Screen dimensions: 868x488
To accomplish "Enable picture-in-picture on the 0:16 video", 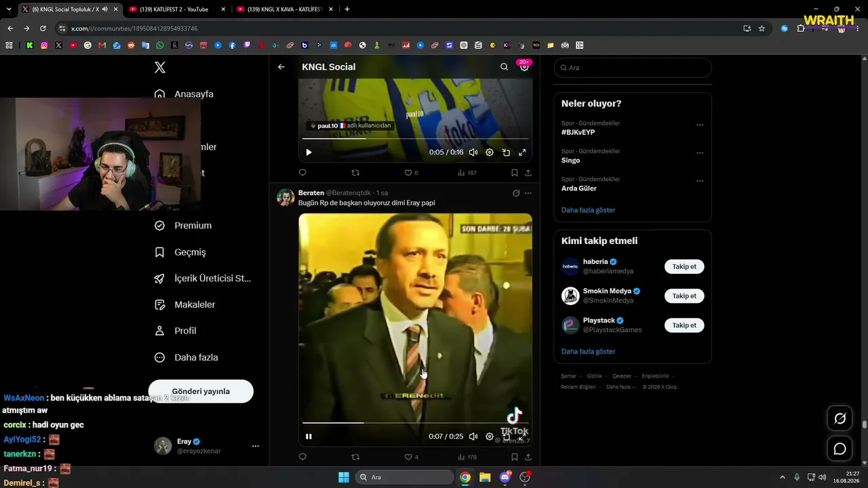I will pos(506,152).
